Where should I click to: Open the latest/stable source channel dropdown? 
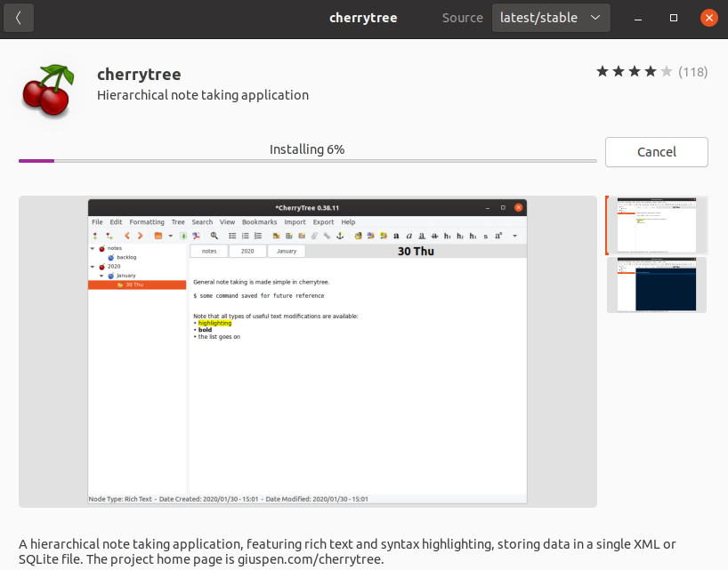click(x=551, y=18)
